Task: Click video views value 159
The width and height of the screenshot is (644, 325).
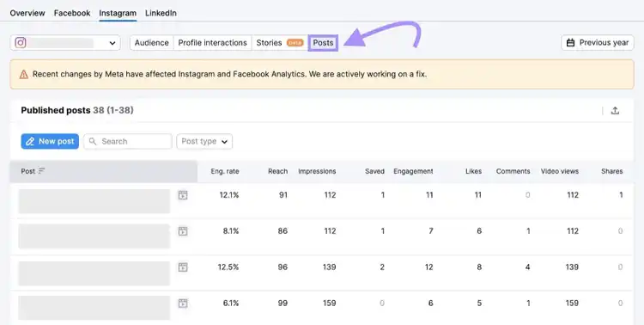Action: coord(572,304)
